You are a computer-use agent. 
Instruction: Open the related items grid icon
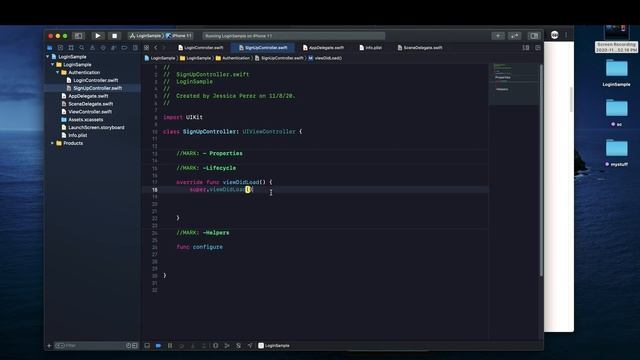click(147, 48)
